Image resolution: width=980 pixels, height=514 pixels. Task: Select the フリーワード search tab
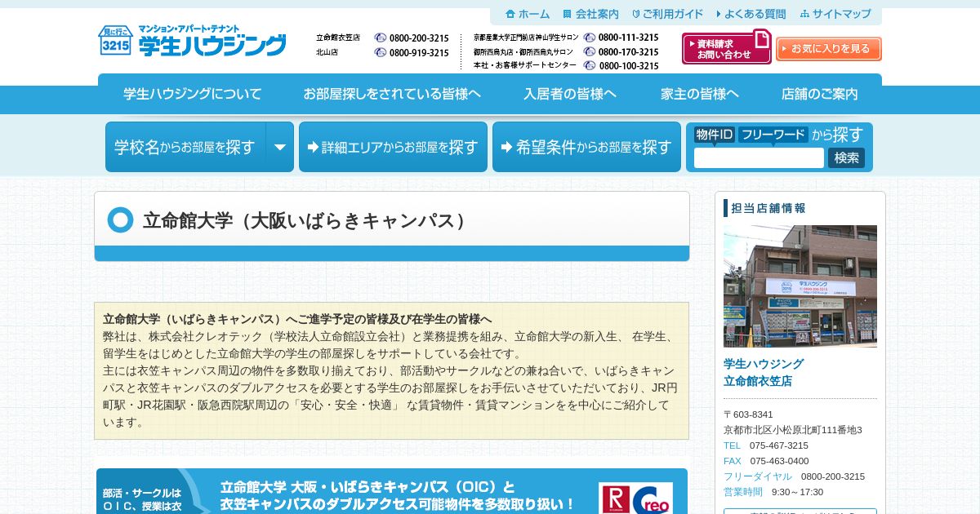point(773,135)
